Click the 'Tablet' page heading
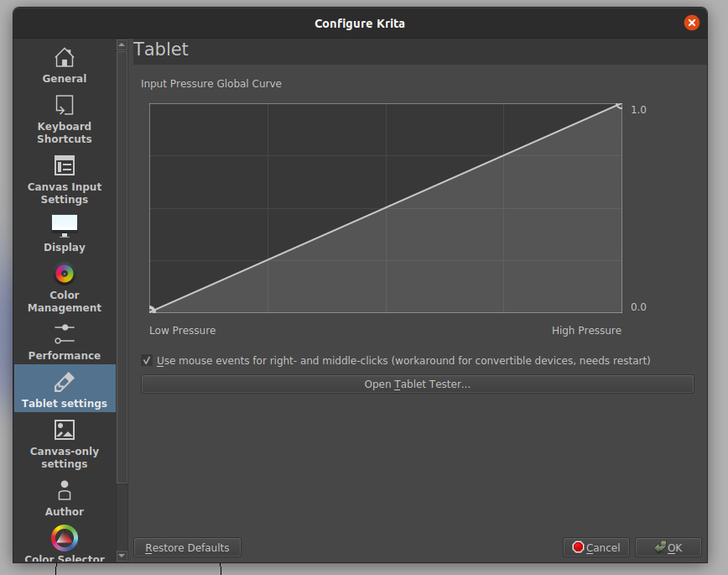 point(161,50)
